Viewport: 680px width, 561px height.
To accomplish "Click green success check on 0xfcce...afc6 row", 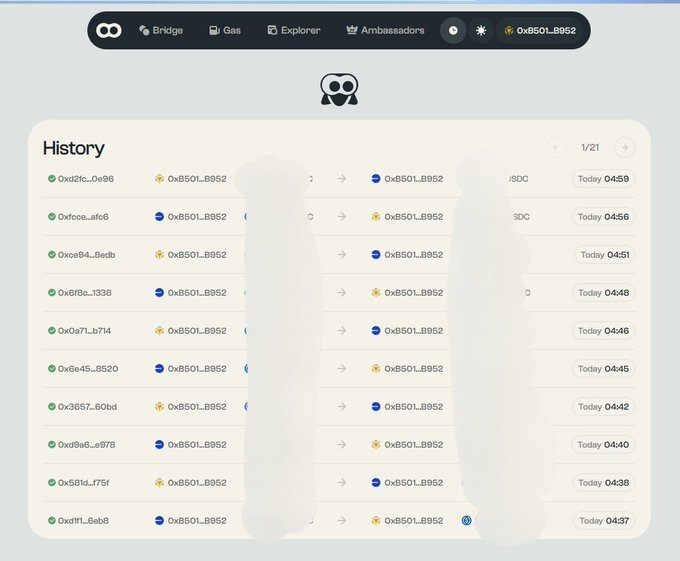I will pos(52,216).
